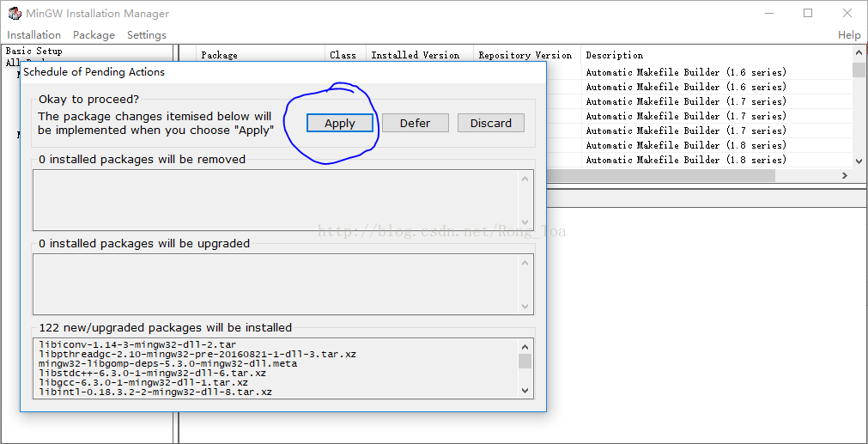Sort by Class column header
The width and height of the screenshot is (868, 444).
[345, 55]
